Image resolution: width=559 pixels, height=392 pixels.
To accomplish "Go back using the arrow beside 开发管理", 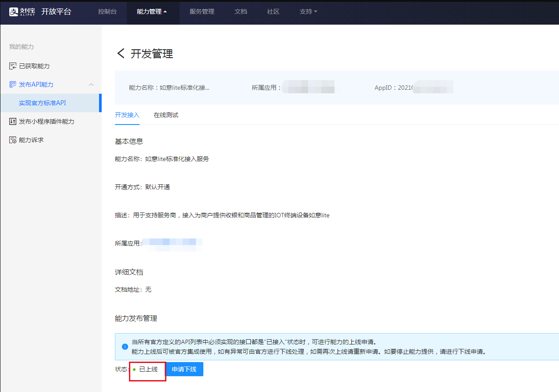I will click(x=121, y=54).
